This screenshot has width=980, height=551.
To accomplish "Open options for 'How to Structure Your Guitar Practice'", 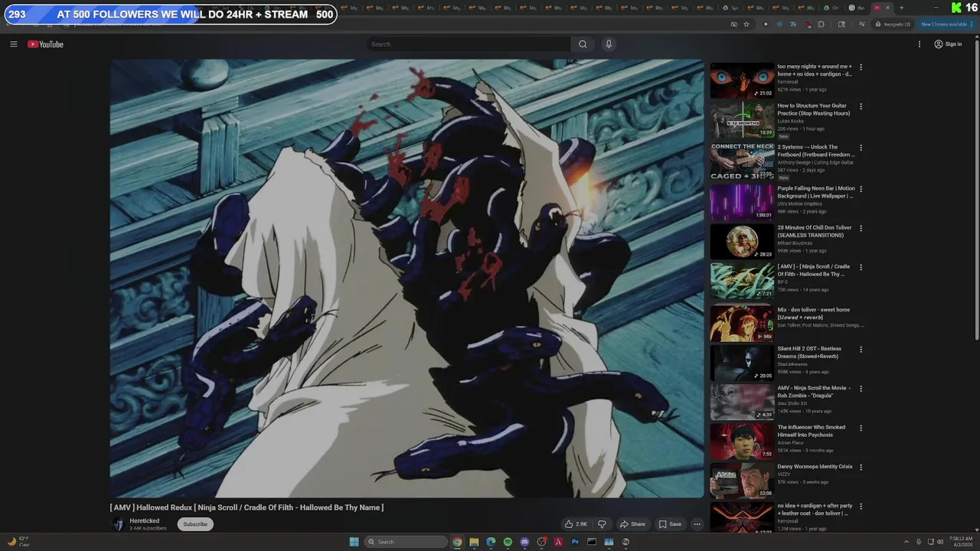I will [861, 106].
